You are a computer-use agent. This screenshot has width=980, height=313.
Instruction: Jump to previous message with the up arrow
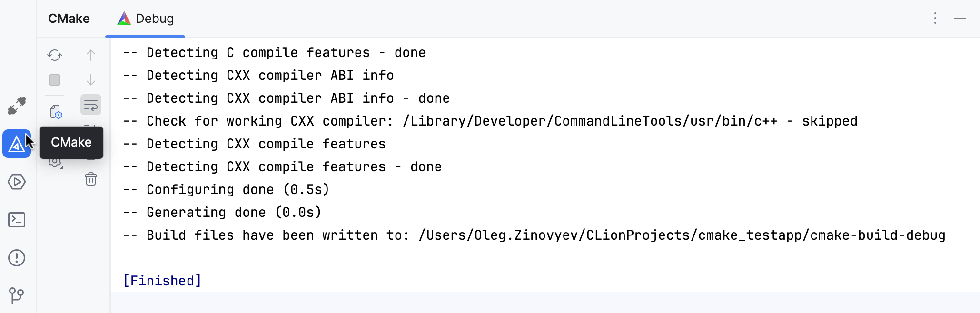tap(90, 55)
